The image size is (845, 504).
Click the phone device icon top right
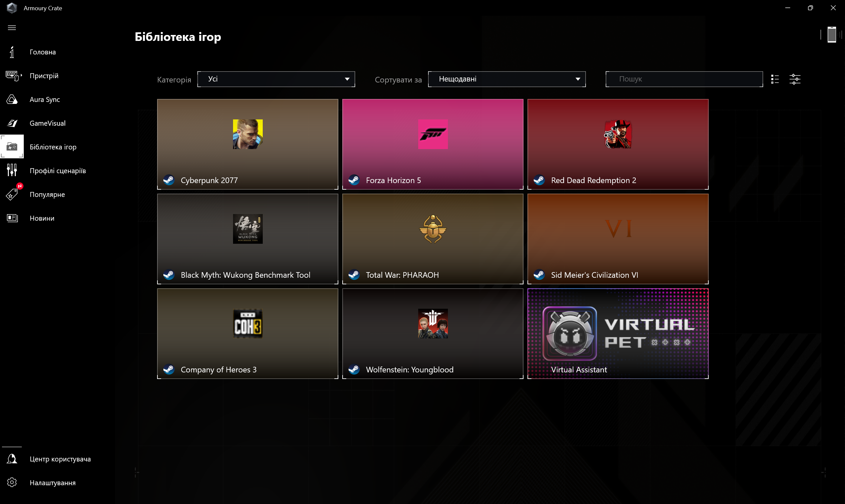click(x=831, y=35)
